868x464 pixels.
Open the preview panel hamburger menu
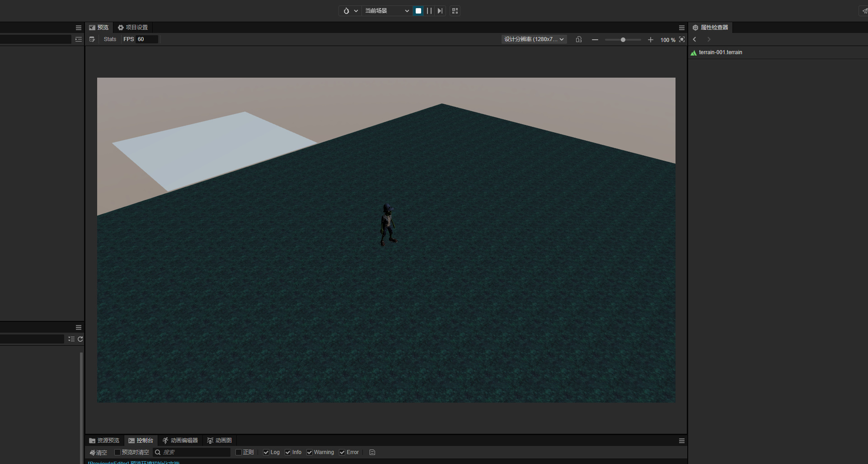682,28
